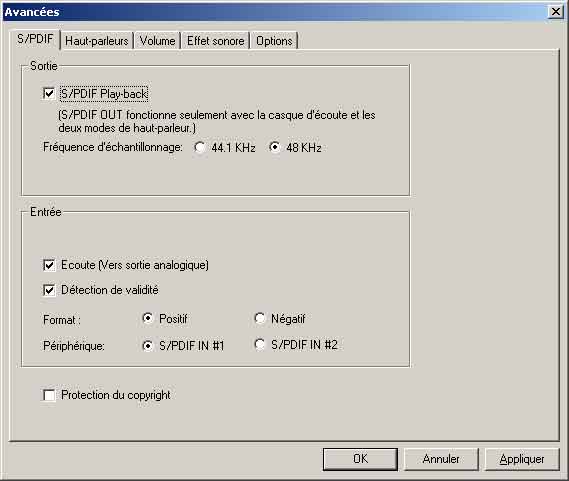This screenshot has height=481, width=569.
Task: Switch input to S/PDIF IN #2
Action: pyautogui.click(x=260, y=345)
